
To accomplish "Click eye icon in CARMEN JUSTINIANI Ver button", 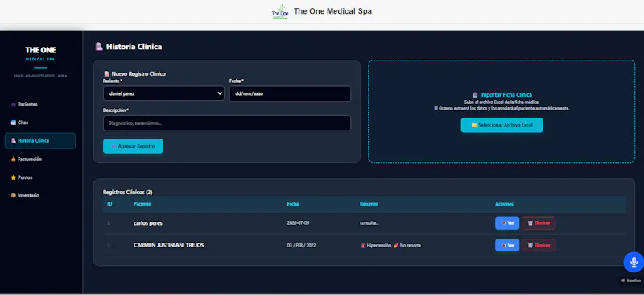I will pos(503,245).
